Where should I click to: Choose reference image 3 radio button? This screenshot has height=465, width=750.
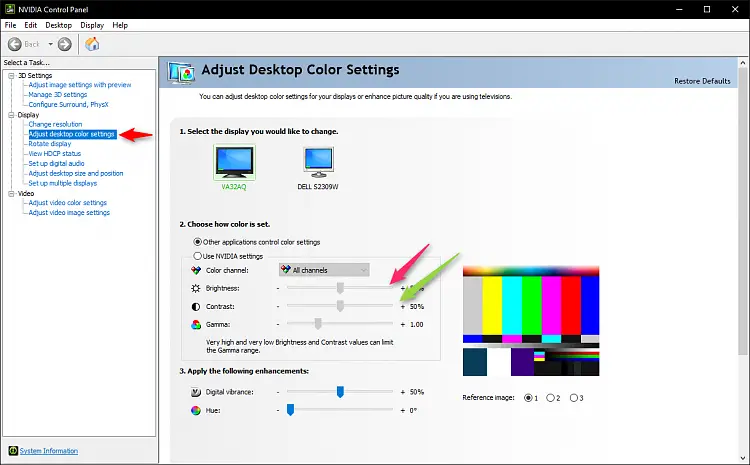(574, 398)
